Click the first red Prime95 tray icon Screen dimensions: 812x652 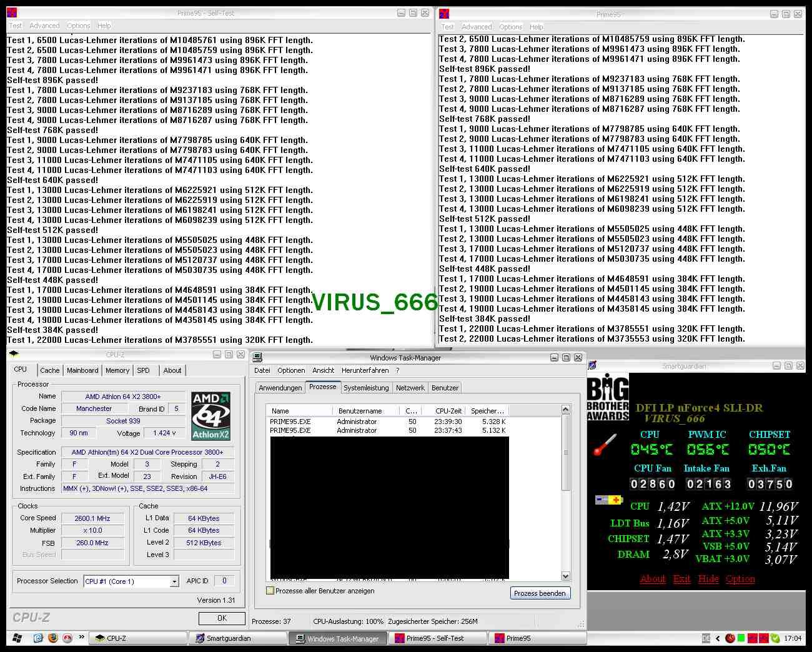753,638
